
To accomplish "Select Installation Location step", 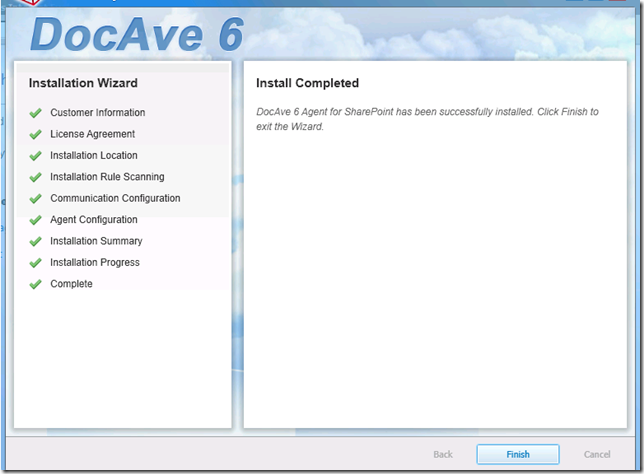I will (94, 155).
